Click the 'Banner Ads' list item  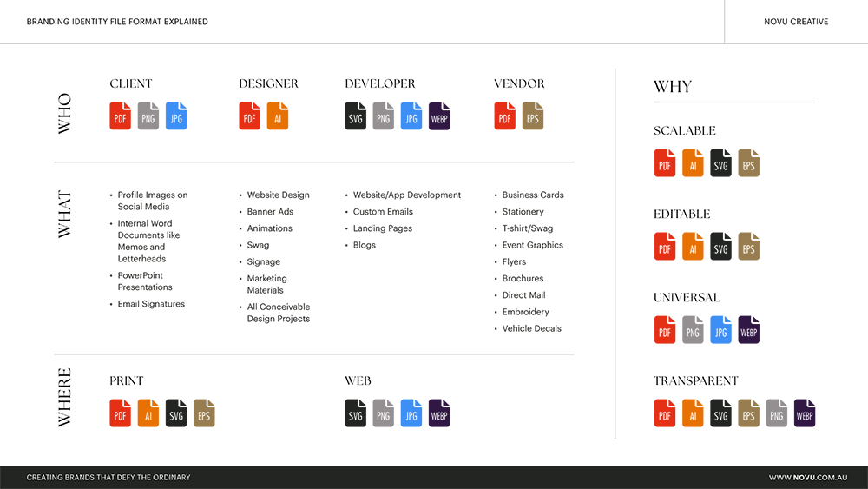[270, 212]
